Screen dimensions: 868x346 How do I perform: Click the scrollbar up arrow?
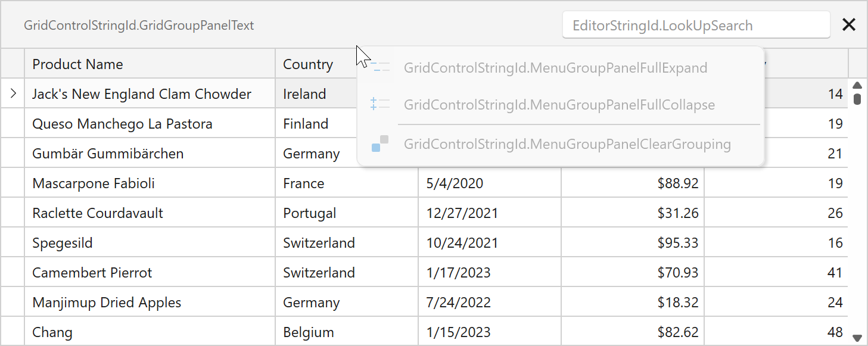pos(857,85)
